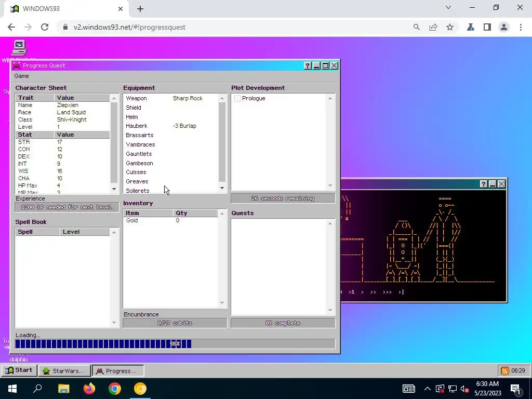Open the Game menu in Progress Quest
Viewport: 532px width, 399px height.
(21, 76)
